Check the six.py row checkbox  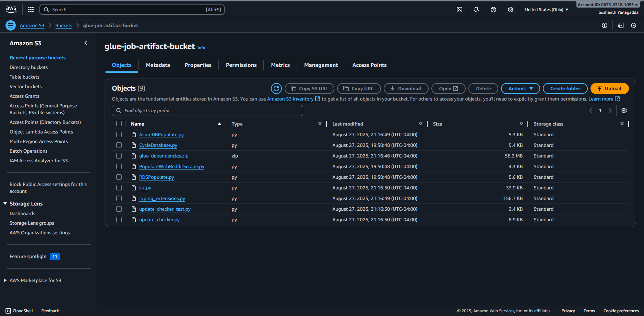(119, 188)
